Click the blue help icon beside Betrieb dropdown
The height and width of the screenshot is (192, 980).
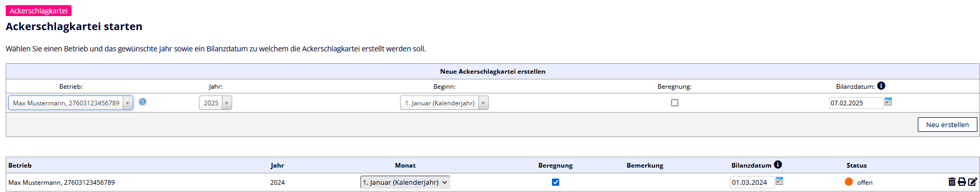[x=143, y=102]
